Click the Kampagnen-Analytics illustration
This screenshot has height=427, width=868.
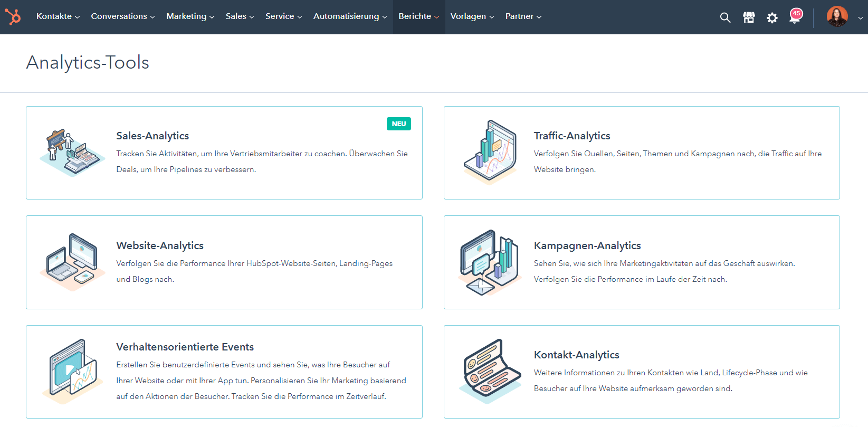point(490,262)
